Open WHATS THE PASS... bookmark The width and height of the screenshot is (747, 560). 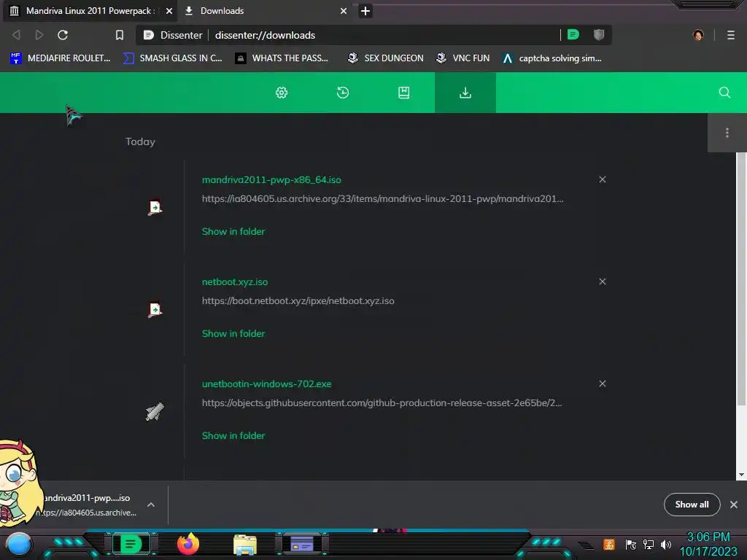click(282, 58)
